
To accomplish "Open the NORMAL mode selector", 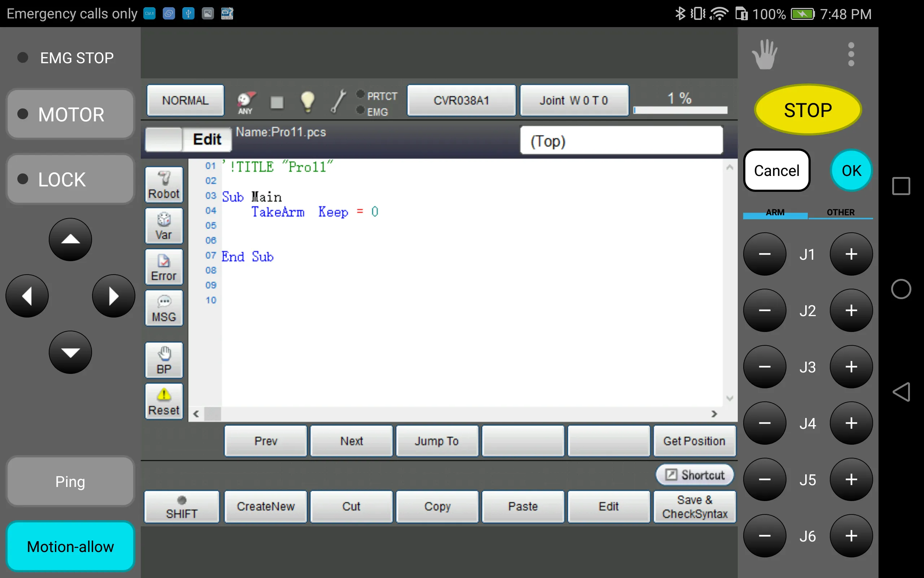I will (x=186, y=100).
